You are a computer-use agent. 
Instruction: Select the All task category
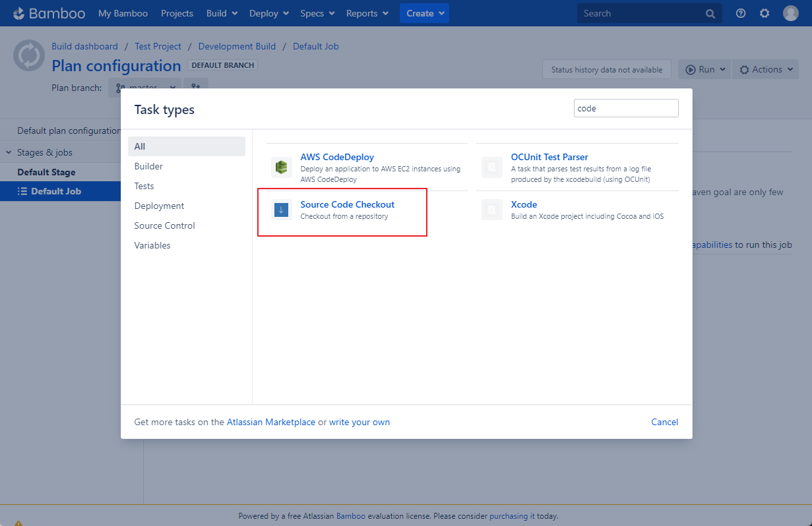point(187,146)
